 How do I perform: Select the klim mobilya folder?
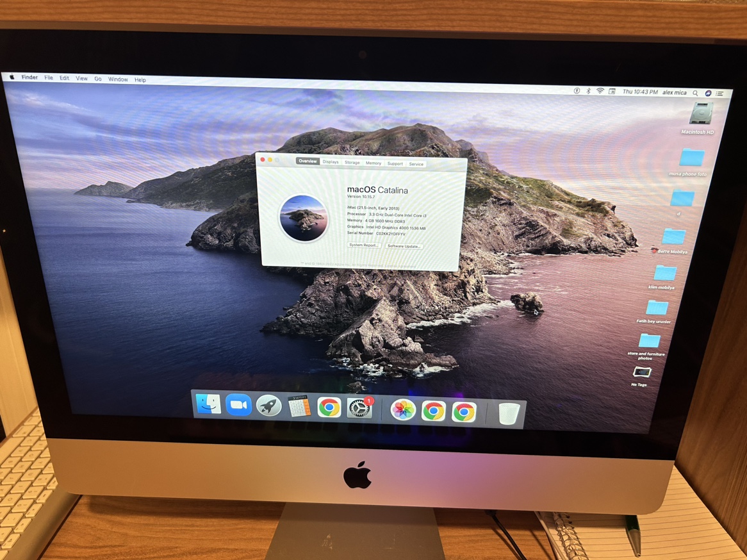[664, 276]
